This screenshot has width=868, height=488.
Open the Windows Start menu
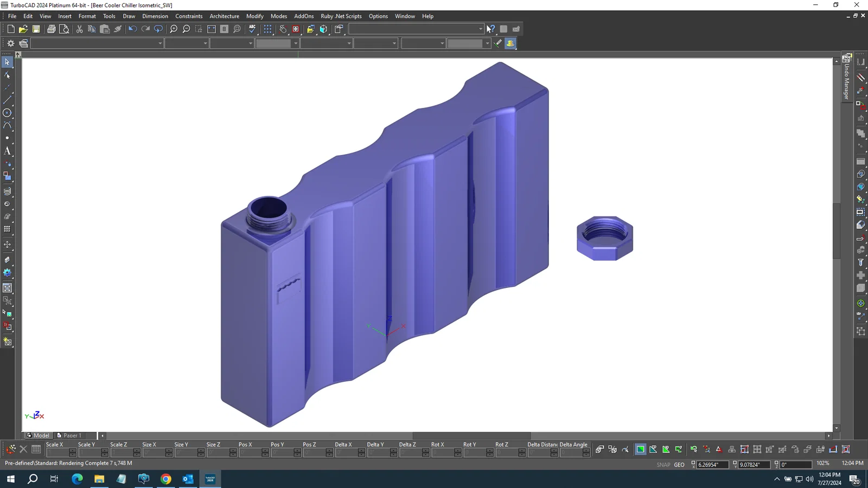(x=10, y=479)
